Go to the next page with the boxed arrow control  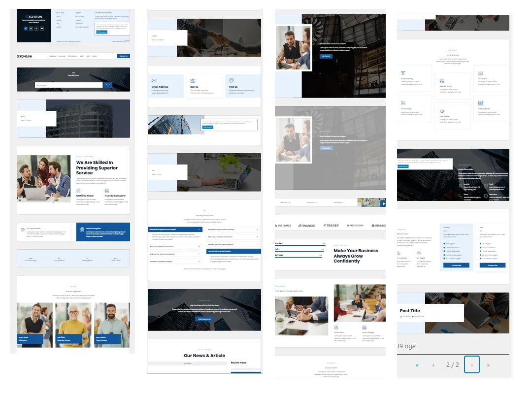point(472,365)
